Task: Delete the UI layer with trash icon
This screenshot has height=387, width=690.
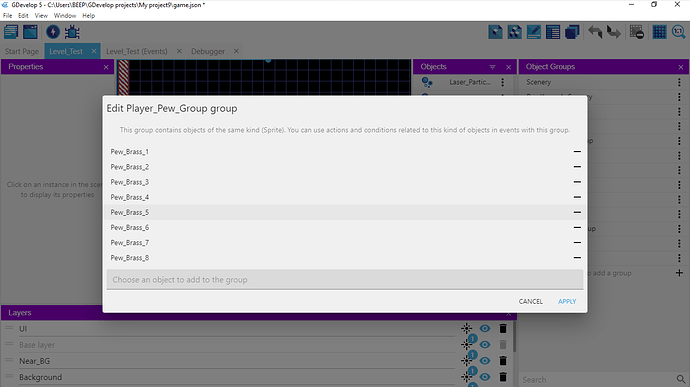Action: (x=503, y=328)
